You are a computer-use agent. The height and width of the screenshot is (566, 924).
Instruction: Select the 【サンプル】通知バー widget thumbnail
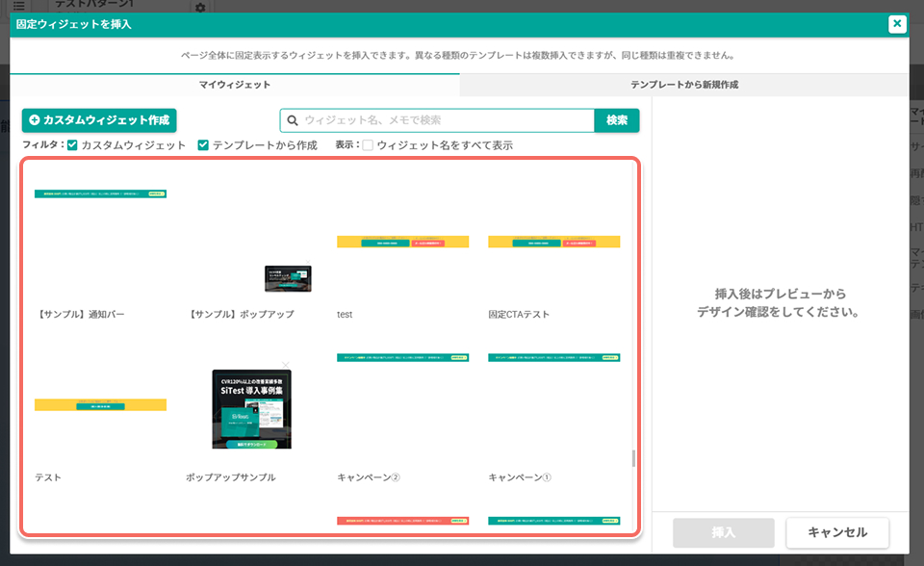101,194
